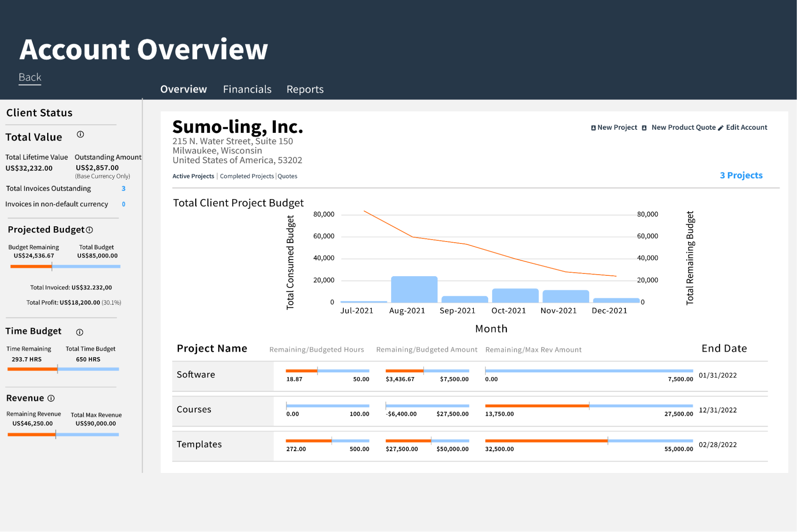Viewport: 798px width, 532px height.
Task: Toggle the Back navigation button
Action: pos(30,76)
